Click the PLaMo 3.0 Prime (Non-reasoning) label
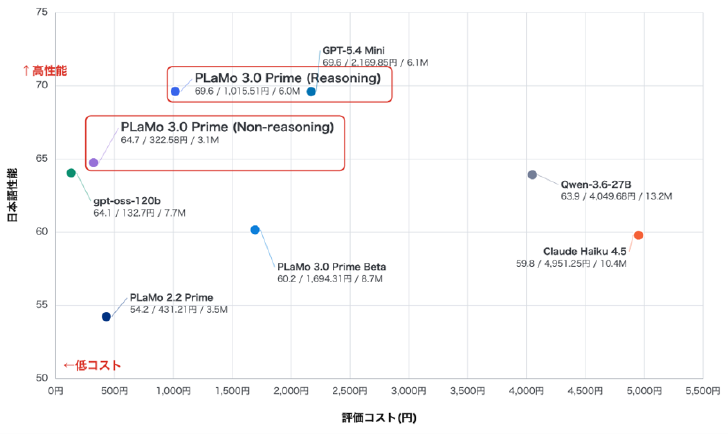The width and height of the screenshot is (728, 434). coord(227,127)
